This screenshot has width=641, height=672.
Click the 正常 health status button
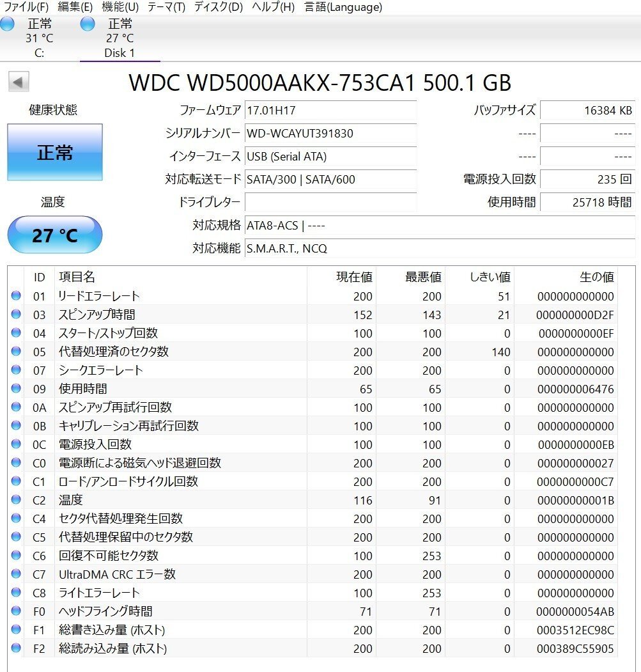pos(55,152)
